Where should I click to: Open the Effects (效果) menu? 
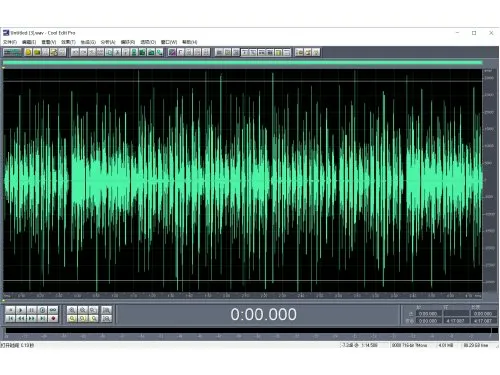[68, 42]
